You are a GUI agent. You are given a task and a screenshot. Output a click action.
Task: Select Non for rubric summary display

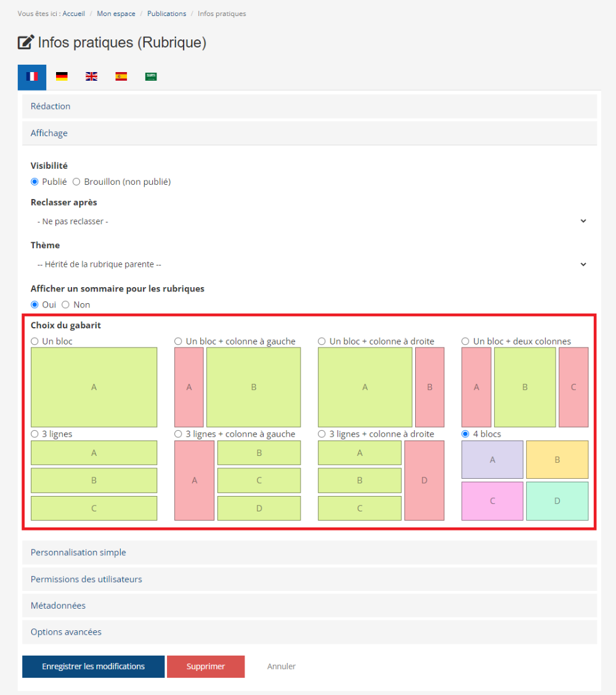(x=66, y=305)
